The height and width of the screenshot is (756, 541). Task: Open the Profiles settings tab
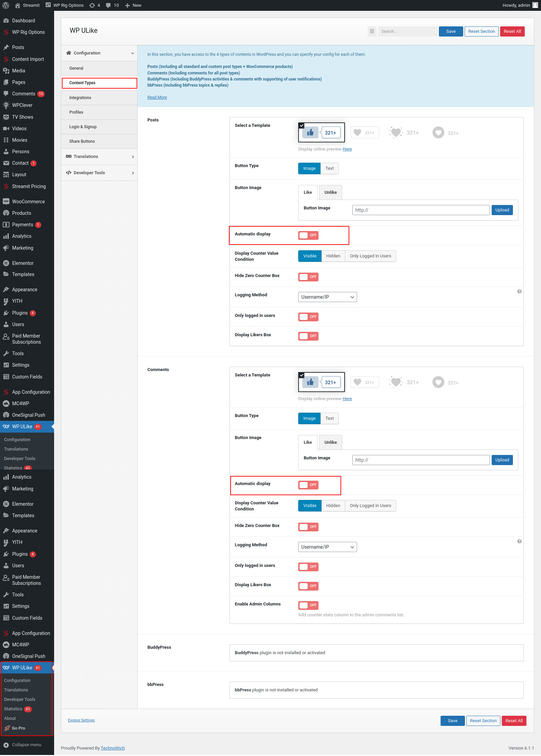coord(99,112)
